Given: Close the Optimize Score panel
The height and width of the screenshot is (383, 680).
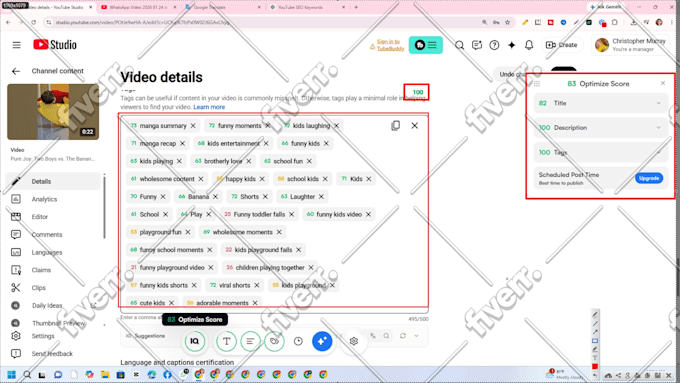Looking at the screenshot, I should click(x=663, y=83).
